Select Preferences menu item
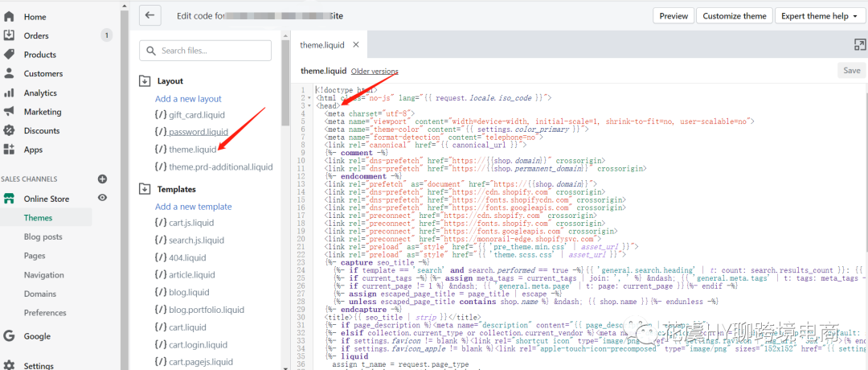 click(x=45, y=312)
